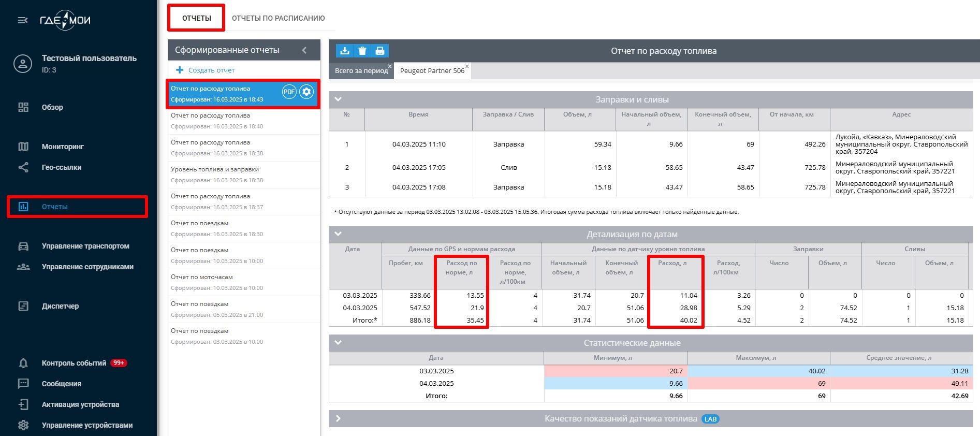The height and width of the screenshot is (436, 980).
Task: Switch to Отчеты по расписанию tab
Action: [278, 18]
